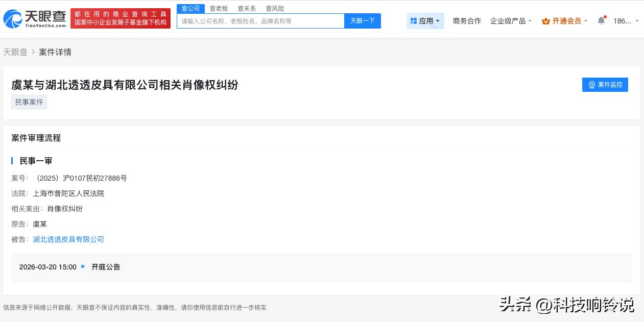The width and height of the screenshot is (644, 322).
Task: Switch to the 查公司 search tab
Action: [x=190, y=8]
